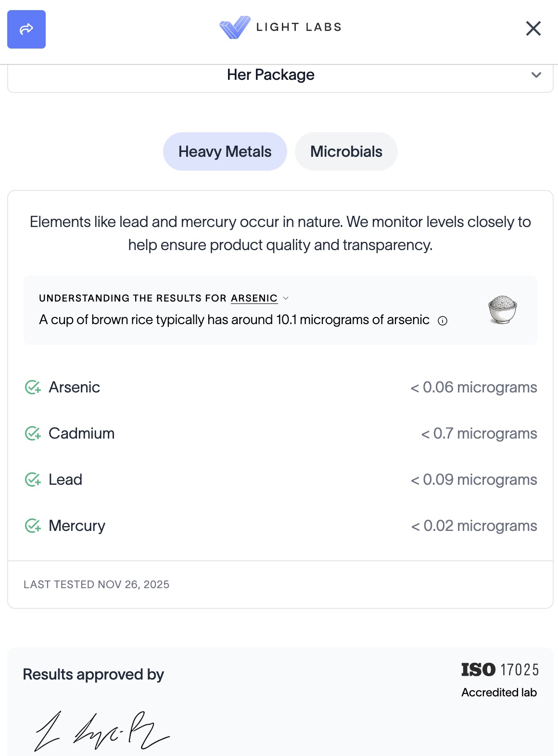
Task: Click the Arsenic result row label
Action: (x=75, y=387)
